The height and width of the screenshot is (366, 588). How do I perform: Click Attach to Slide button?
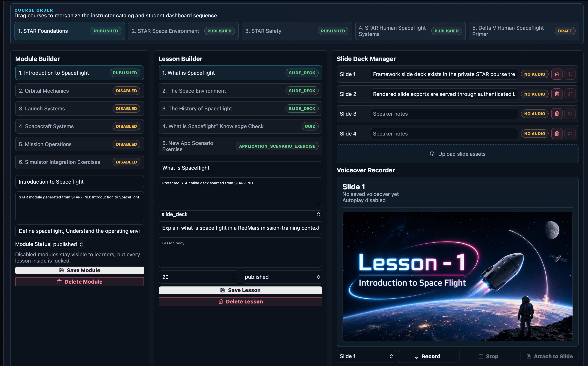(549, 356)
